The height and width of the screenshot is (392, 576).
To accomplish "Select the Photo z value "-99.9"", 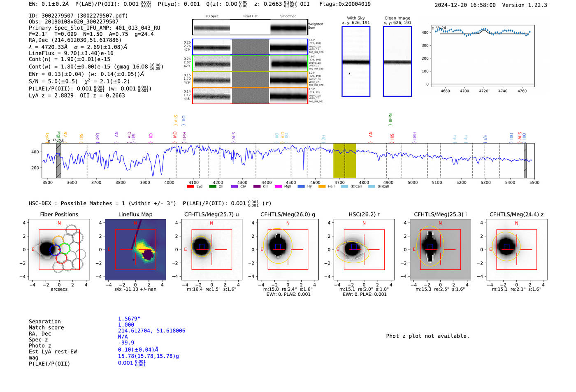I will pos(126,343).
